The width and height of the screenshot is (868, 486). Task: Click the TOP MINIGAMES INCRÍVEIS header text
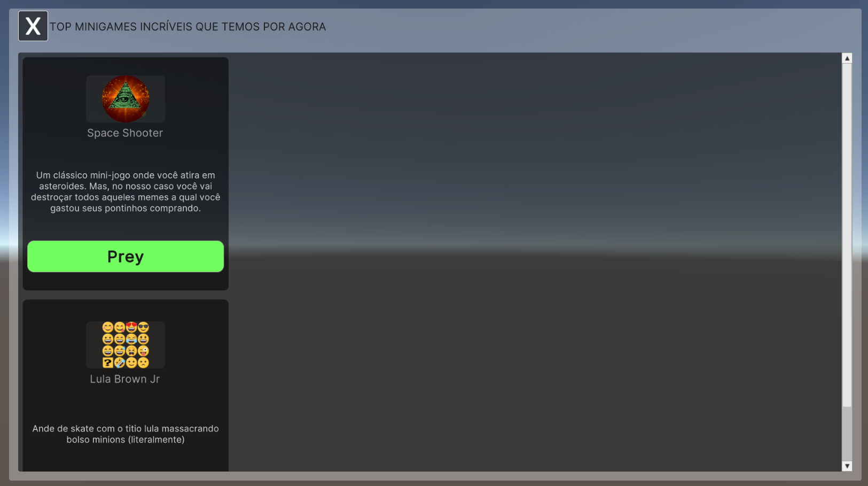point(187,27)
